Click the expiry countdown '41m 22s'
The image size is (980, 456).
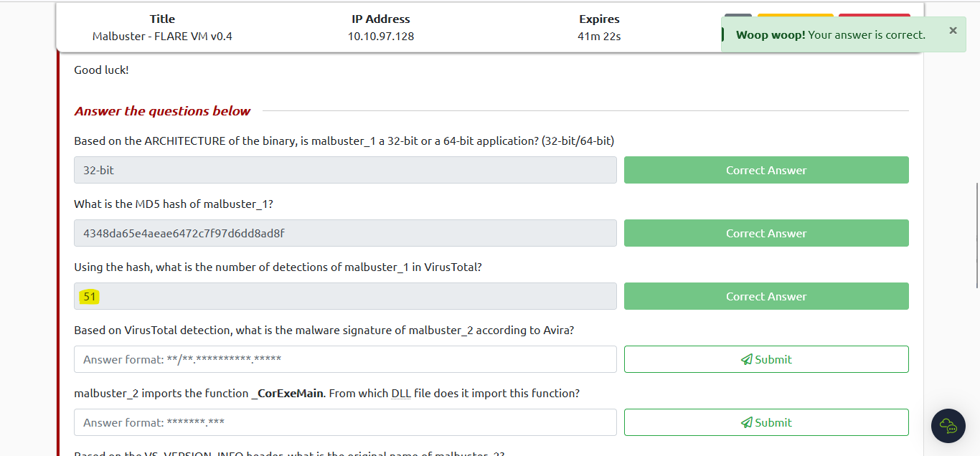pos(599,36)
